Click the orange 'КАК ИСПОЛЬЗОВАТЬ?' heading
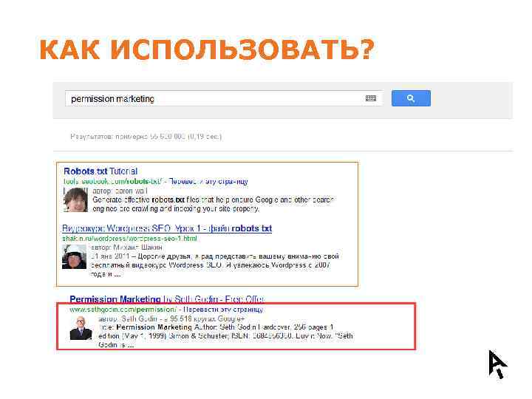 207,50
